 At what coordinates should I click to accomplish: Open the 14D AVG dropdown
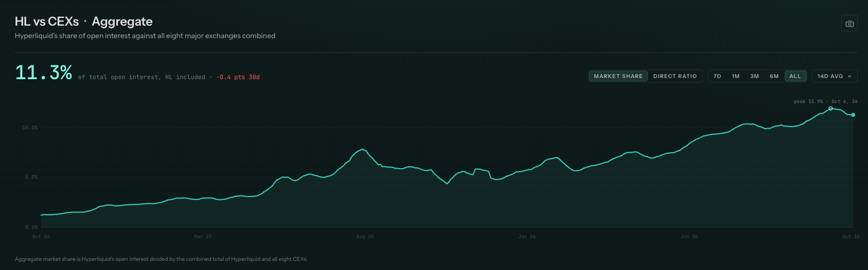click(834, 76)
